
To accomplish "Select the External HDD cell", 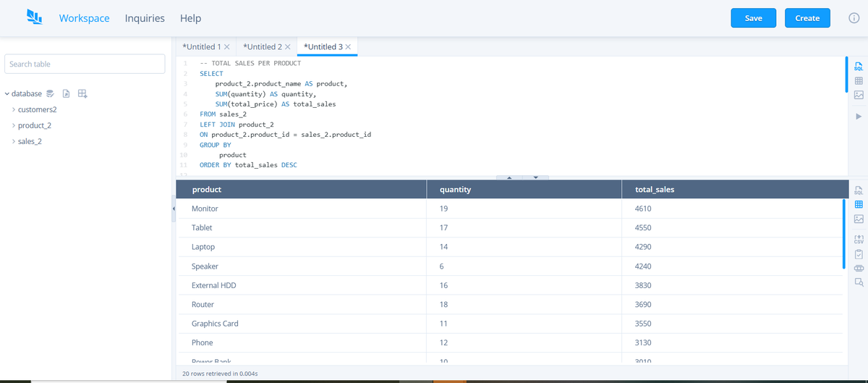I will (302, 285).
